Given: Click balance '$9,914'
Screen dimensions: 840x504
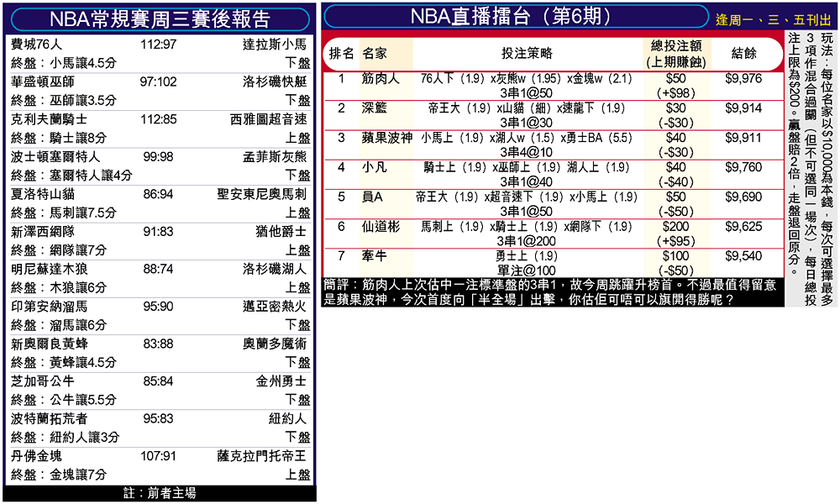Looking at the screenshot, I should (x=743, y=108).
